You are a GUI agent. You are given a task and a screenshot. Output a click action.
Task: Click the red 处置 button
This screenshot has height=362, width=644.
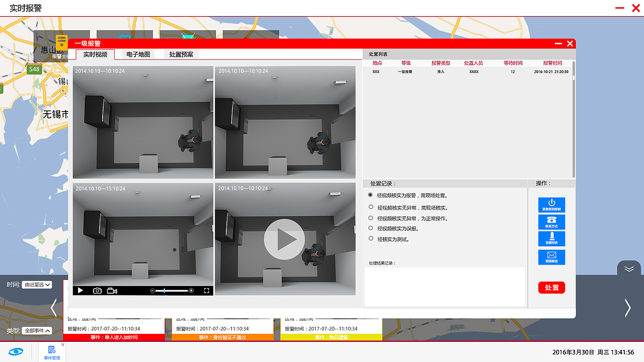pyautogui.click(x=551, y=288)
